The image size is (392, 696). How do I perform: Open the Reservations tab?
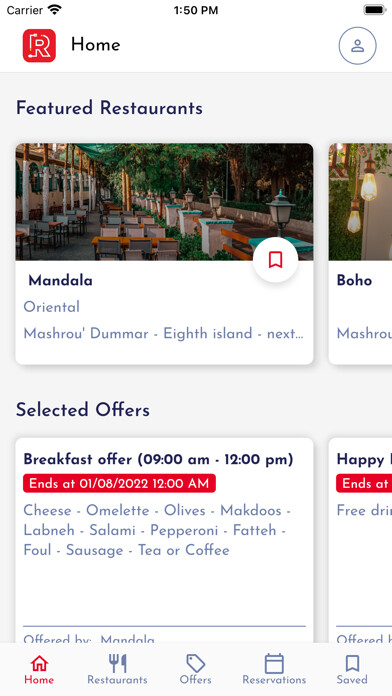pos(274,669)
